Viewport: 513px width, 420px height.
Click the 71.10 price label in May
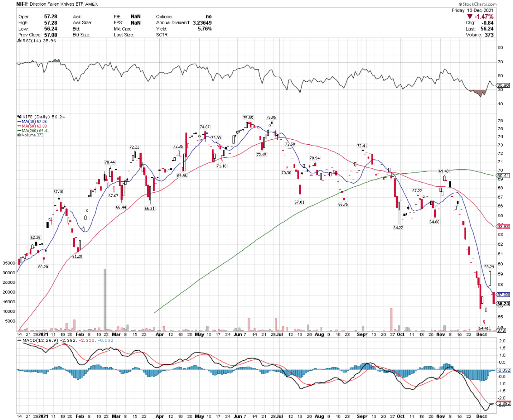coord(221,166)
